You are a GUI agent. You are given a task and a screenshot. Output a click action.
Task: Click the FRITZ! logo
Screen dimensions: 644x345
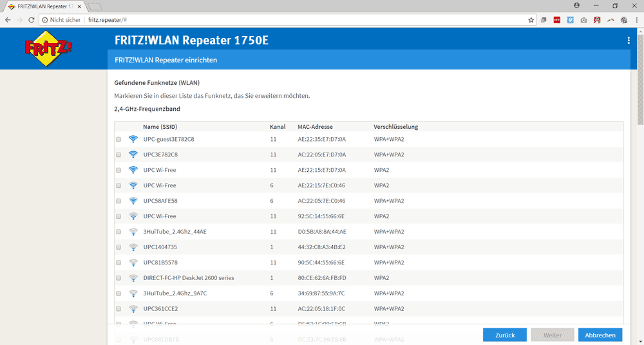tap(48, 50)
